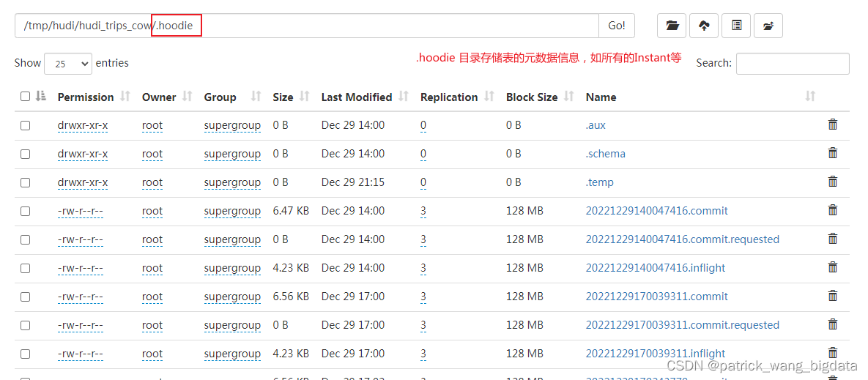Check the 20221229170039311.commit.requested row checkbox
The width and height of the screenshot is (868, 380).
click(25, 325)
